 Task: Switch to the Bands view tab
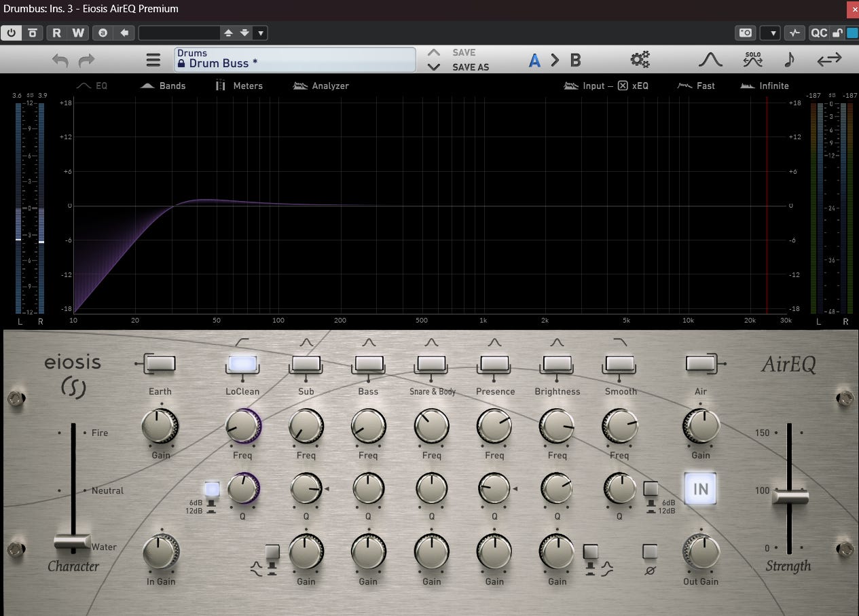(x=163, y=86)
